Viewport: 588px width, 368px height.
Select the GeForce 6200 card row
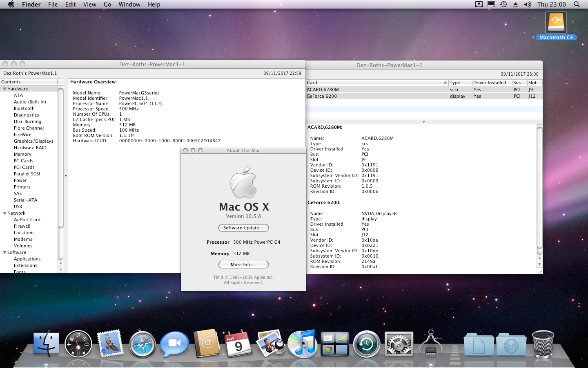[x=424, y=96]
